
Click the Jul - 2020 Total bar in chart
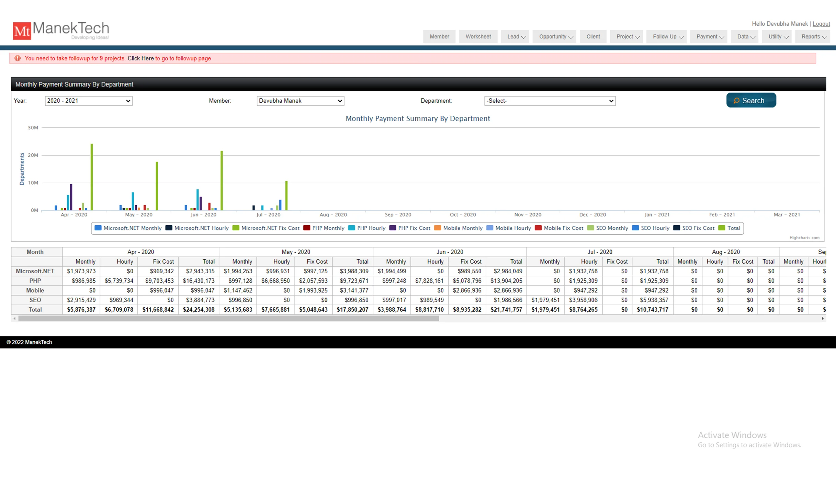point(286,195)
